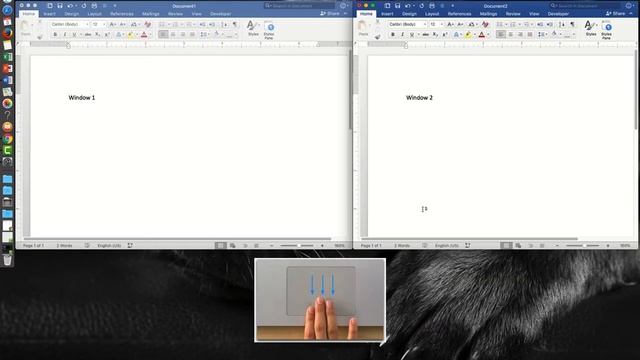Click Increase Font Size in Document1
Image resolution: width=640 pixels, height=360 pixels.
point(113,24)
